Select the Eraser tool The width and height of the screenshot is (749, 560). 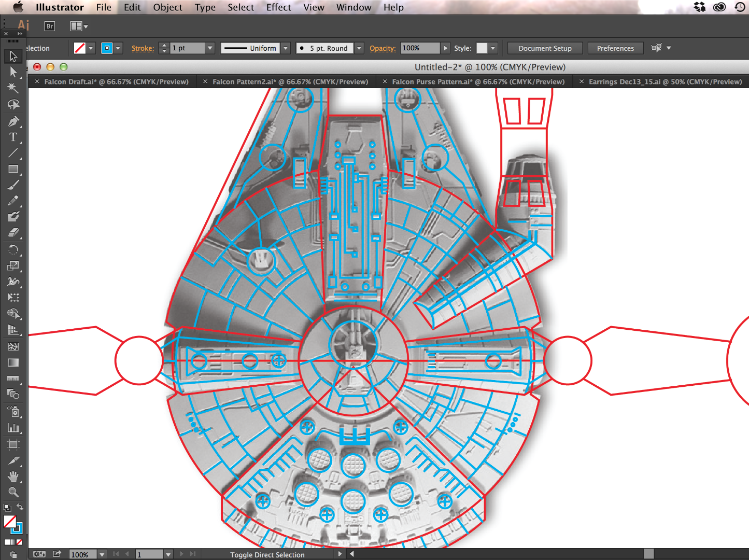pyautogui.click(x=13, y=232)
